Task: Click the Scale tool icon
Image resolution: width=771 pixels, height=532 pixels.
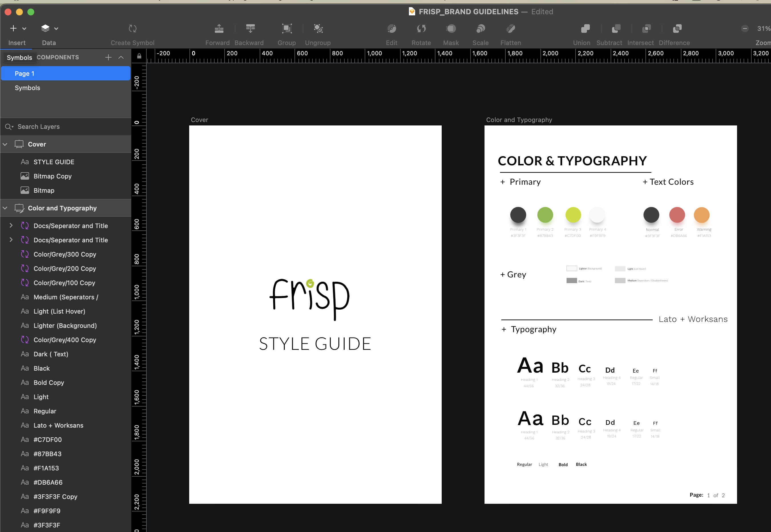Action: click(x=481, y=29)
